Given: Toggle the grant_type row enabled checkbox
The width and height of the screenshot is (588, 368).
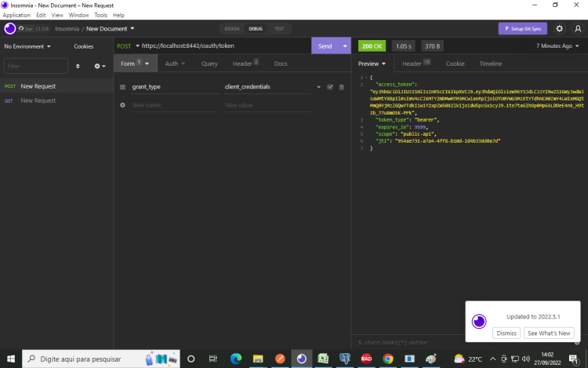Looking at the screenshot, I should (330, 87).
